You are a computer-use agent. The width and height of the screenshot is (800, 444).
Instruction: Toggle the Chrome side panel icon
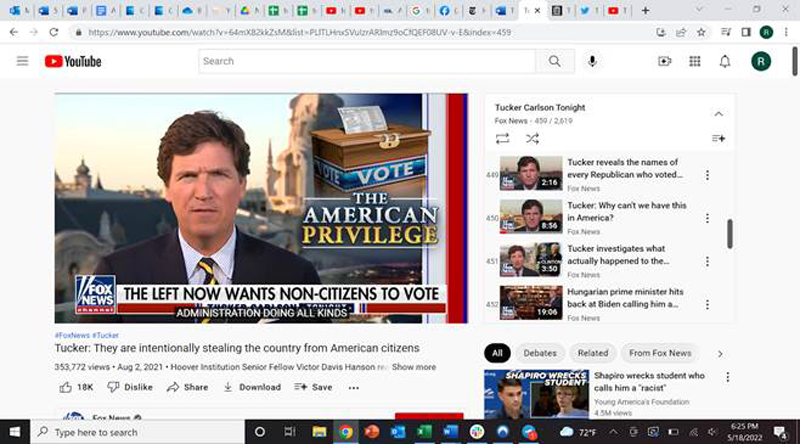tap(746, 32)
